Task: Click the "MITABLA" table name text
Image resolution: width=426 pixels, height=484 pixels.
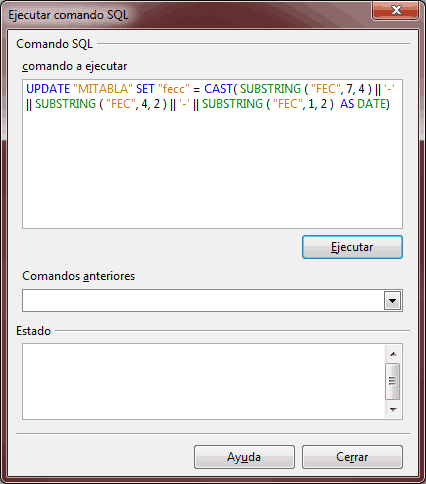Action: click(103, 89)
